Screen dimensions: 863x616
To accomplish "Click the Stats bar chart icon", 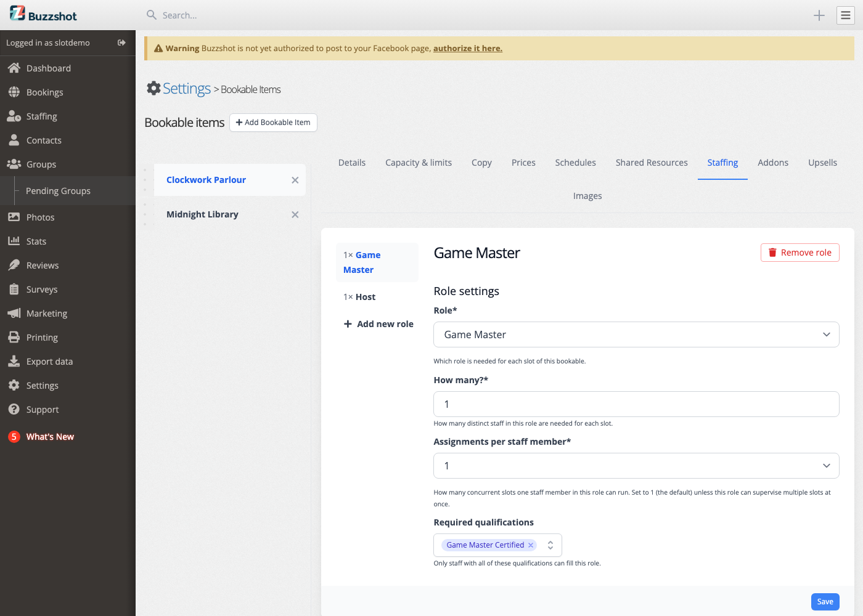I will coord(14,241).
